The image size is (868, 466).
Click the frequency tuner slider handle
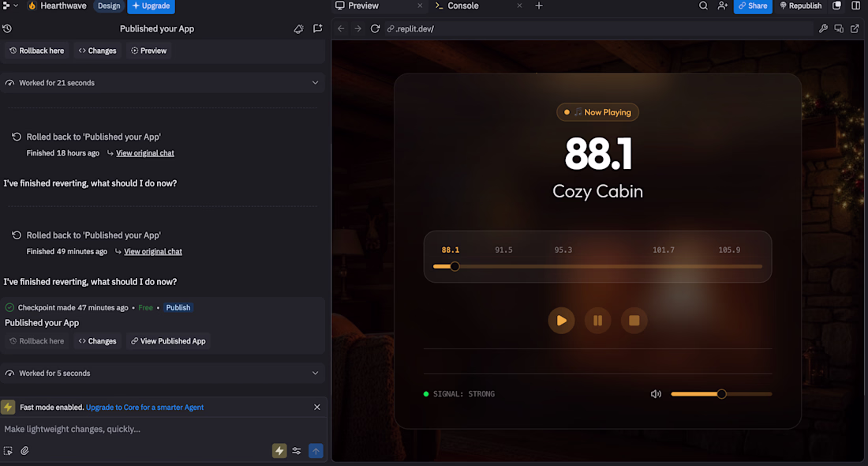pos(455,266)
